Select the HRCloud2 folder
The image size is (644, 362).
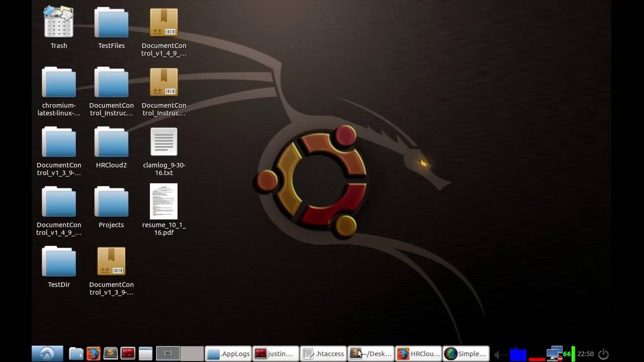tap(111, 142)
